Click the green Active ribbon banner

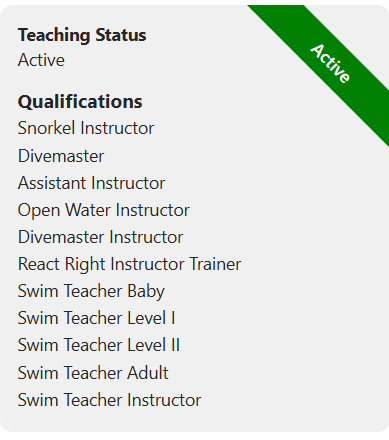330,63
